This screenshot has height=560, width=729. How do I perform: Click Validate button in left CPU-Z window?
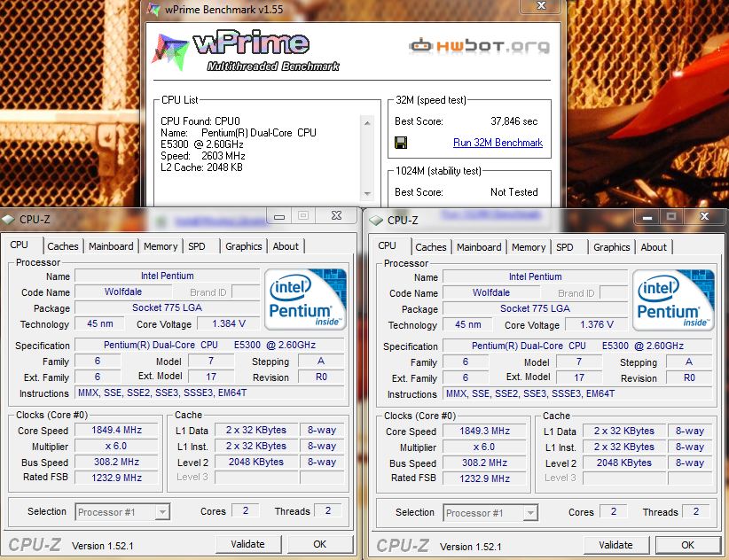pyautogui.click(x=247, y=544)
